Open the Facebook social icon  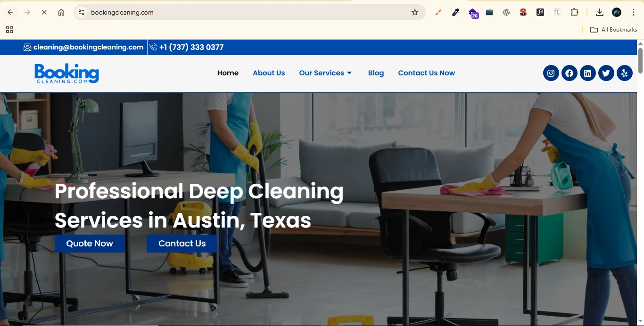coord(569,73)
